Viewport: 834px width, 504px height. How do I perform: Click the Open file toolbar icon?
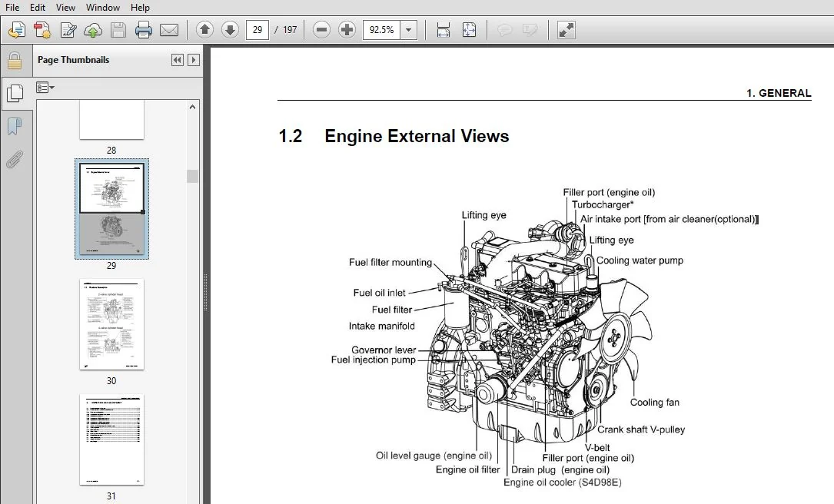[x=16, y=30]
